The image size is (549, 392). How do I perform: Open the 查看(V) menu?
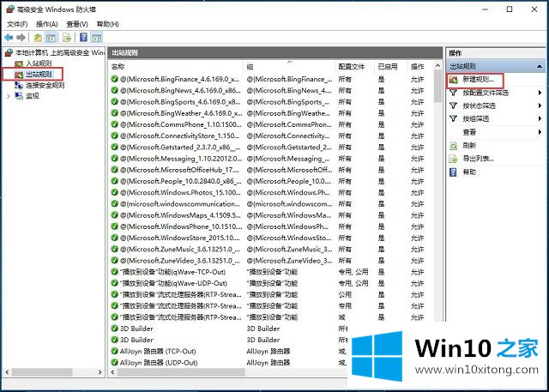(x=77, y=24)
